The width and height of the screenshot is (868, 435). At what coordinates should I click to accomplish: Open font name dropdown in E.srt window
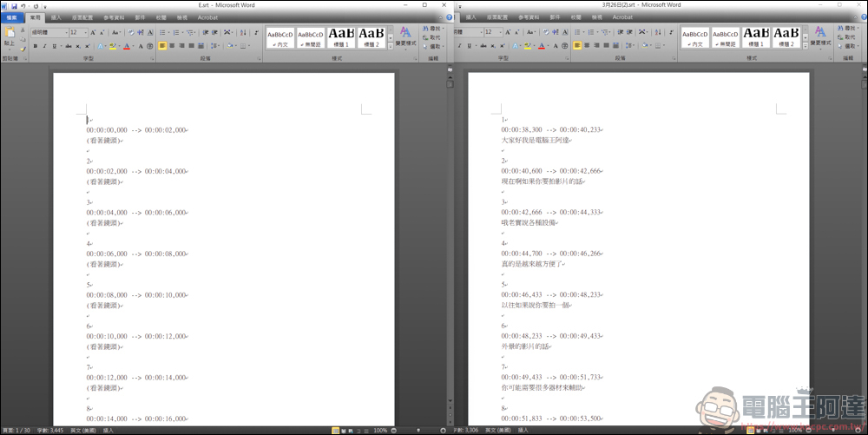click(67, 32)
